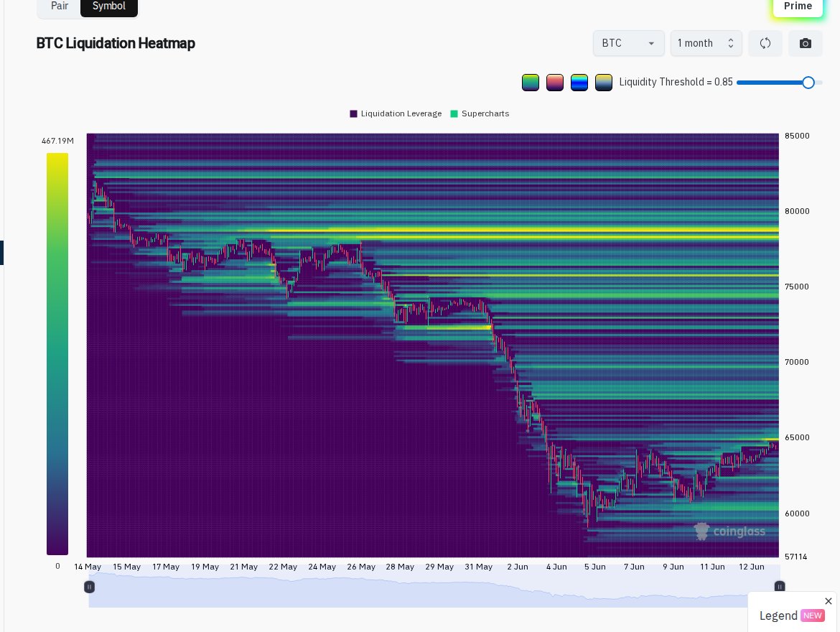
Task: Select the pink-red color scheme swatch
Action: (555, 83)
